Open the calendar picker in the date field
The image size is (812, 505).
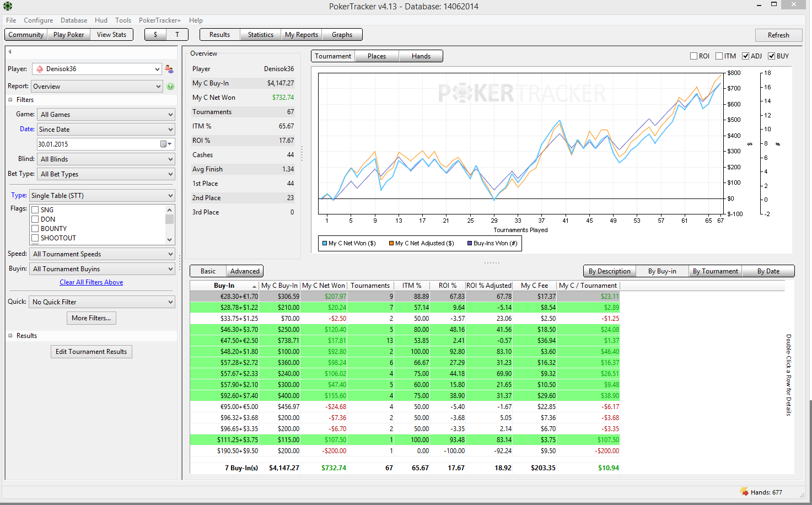166,144
